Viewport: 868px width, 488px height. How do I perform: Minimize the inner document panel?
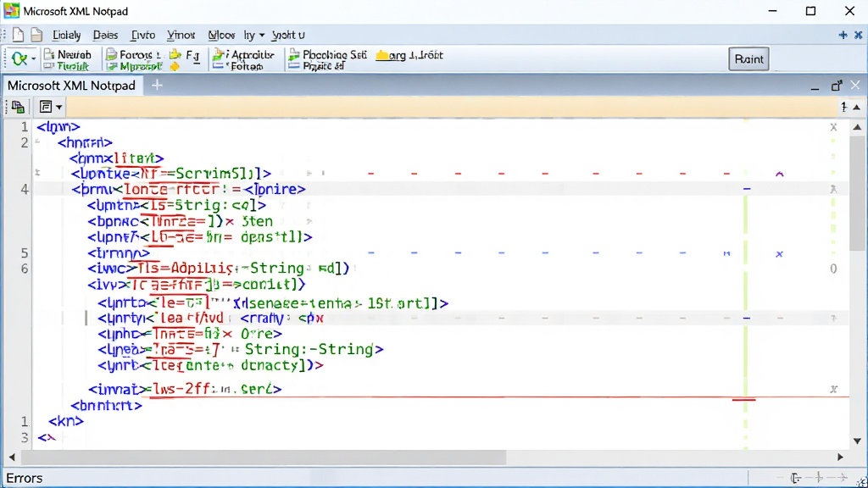pyautogui.click(x=815, y=87)
